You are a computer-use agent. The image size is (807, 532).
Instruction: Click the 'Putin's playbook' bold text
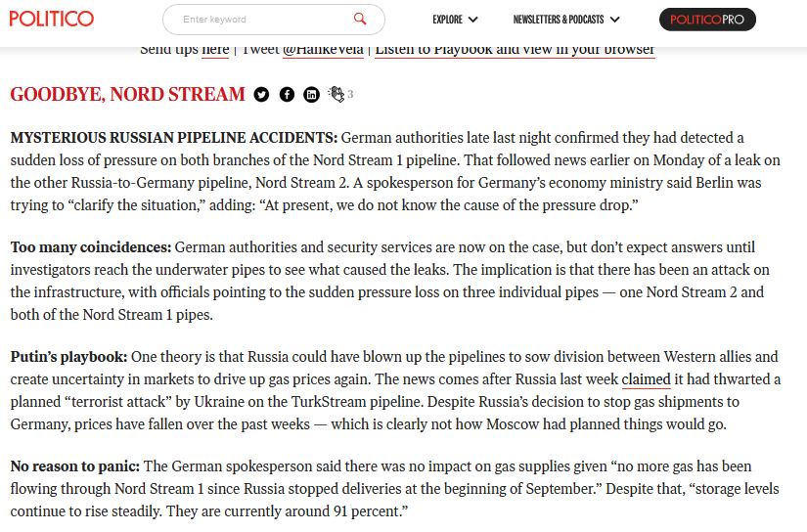coord(68,357)
